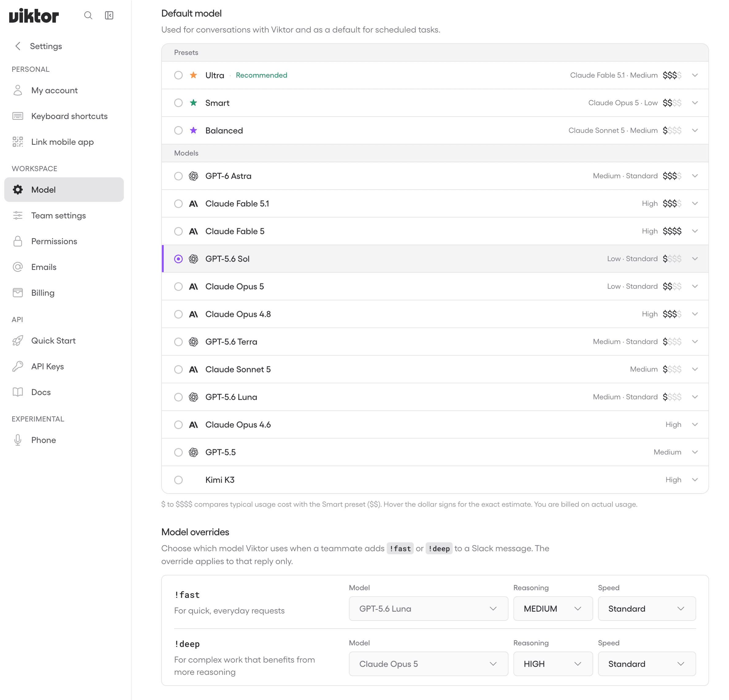Click the OpenAI logo beside GPT-5.5
This screenshot has width=729, height=700.
point(193,452)
